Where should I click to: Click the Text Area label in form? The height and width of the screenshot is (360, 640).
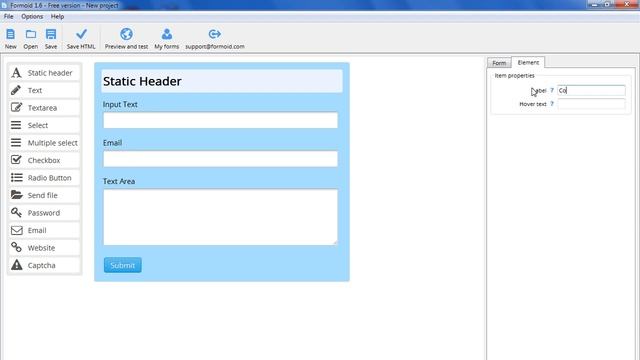pyautogui.click(x=119, y=181)
